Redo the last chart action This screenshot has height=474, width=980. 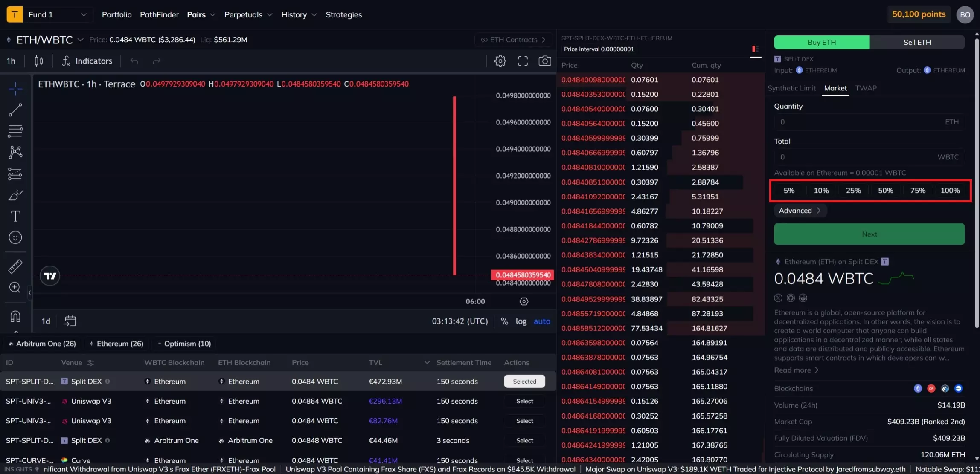point(157,61)
